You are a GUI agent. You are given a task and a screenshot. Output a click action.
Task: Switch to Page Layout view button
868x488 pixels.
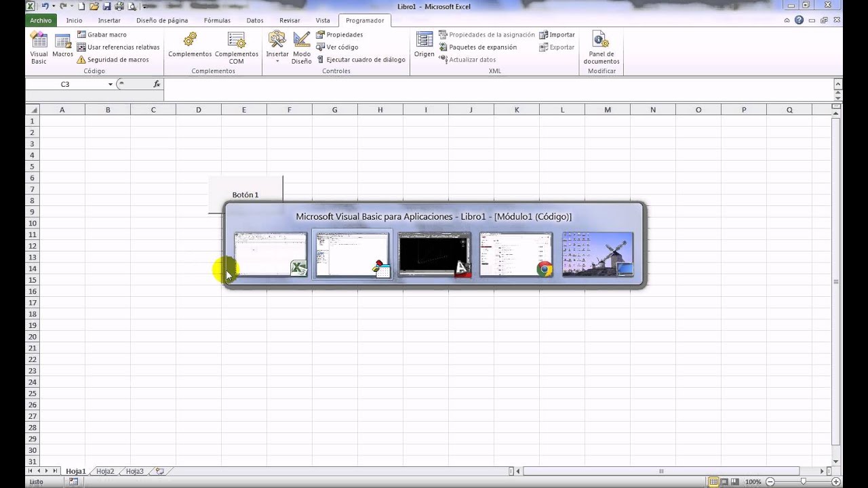(x=724, y=482)
